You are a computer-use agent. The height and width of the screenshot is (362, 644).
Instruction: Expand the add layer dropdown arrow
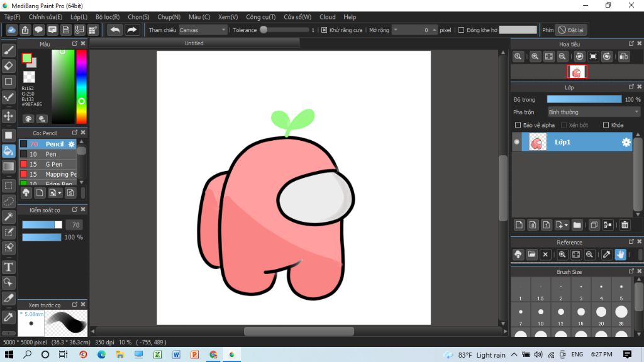tap(566, 226)
